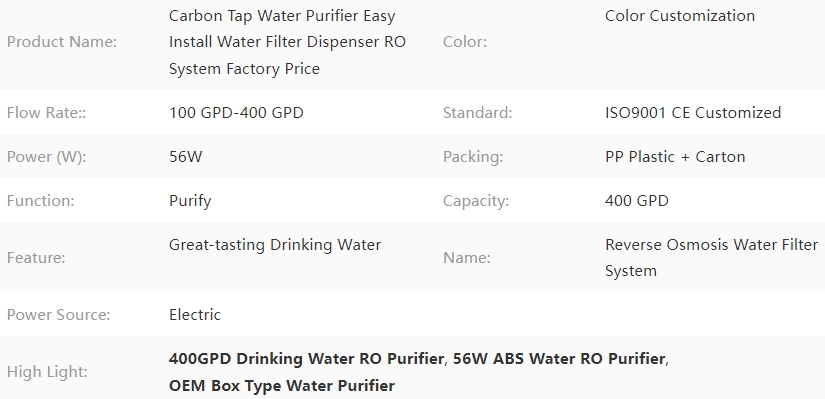Open OEM Box Type Water Purifier link
The image size is (825, 399).
point(281,386)
